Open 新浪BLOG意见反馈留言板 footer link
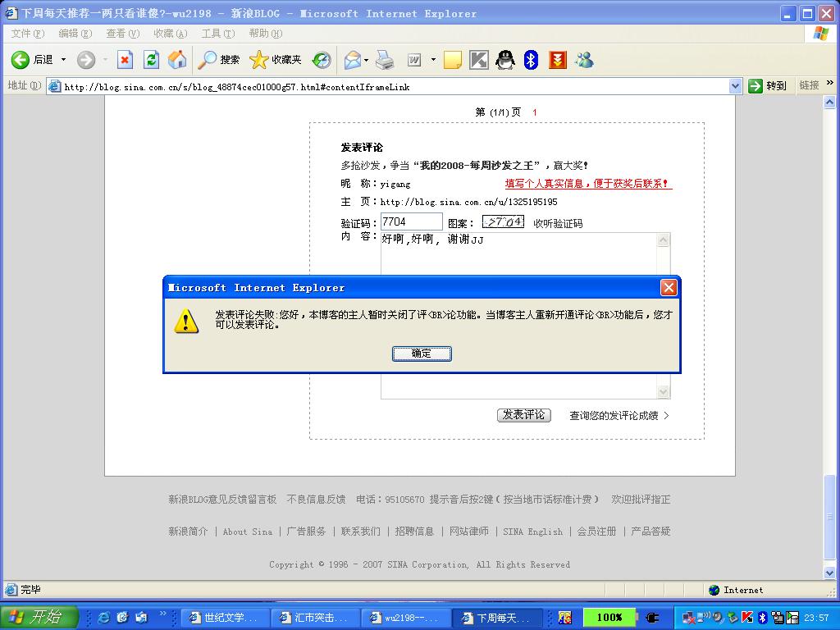This screenshot has height=630, width=840. click(x=222, y=500)
